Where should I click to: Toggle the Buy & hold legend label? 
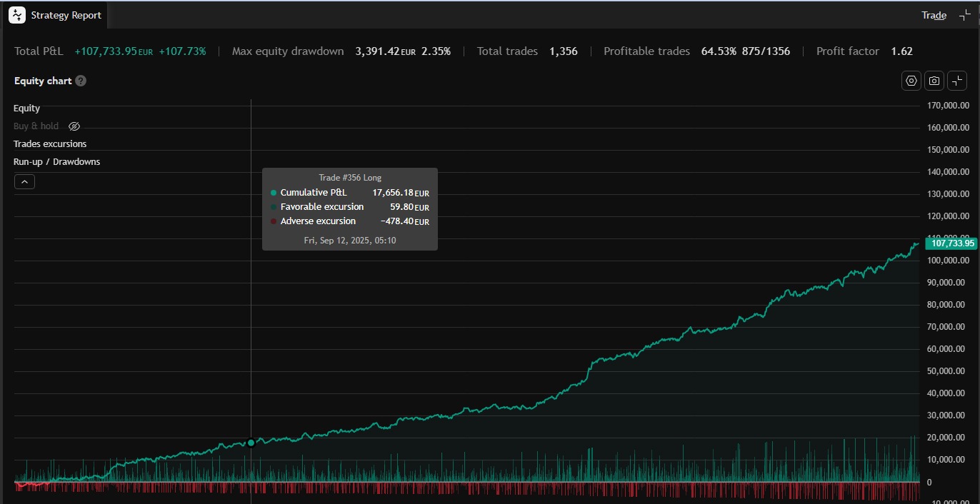pos(36,126)
